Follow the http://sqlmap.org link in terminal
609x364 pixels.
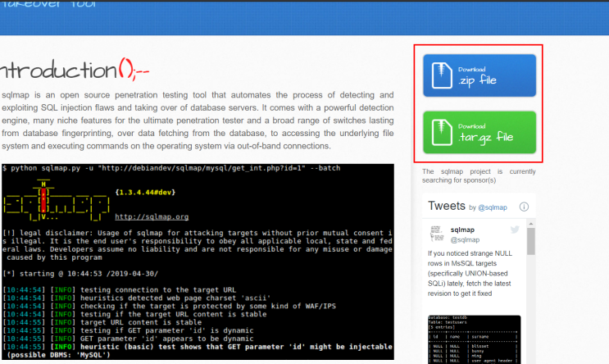pyautogui.click(x=152, y=216)
